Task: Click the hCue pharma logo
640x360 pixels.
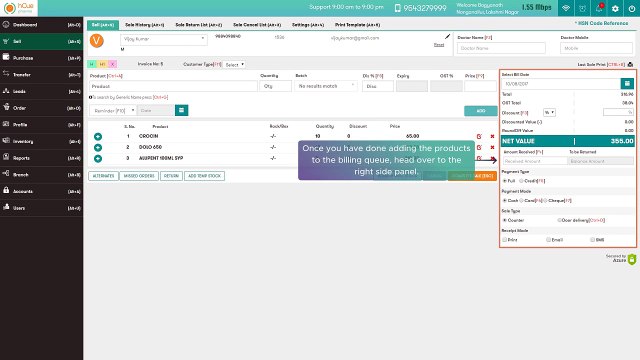Action: coord(19,8)
